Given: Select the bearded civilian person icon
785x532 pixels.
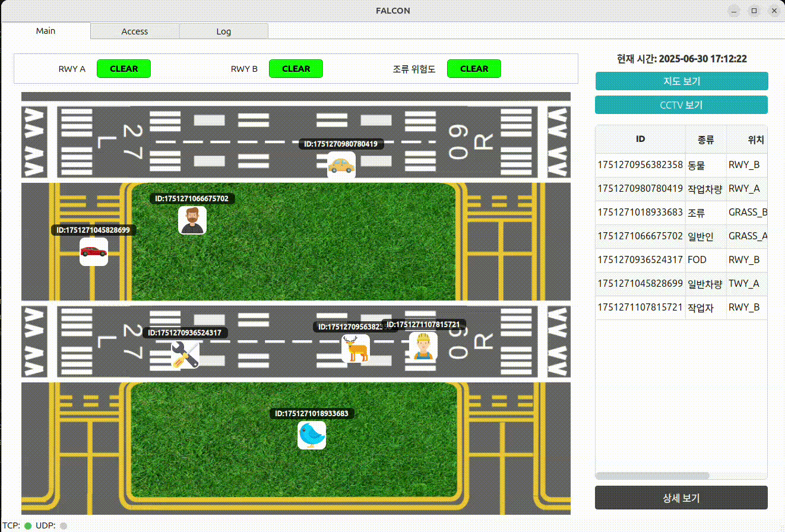Looking at the screenshot, I should [192, 220].
